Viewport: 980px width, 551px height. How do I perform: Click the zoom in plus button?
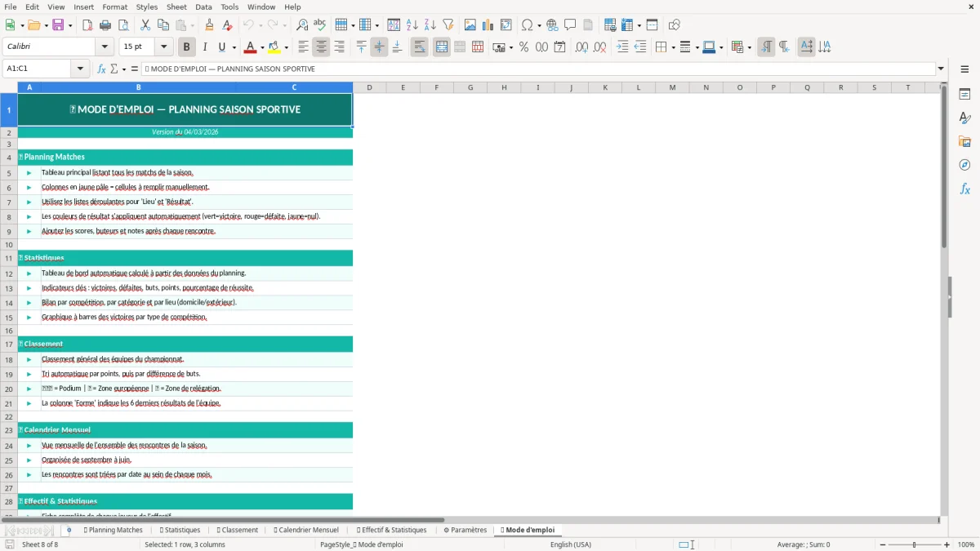(947, 544)
